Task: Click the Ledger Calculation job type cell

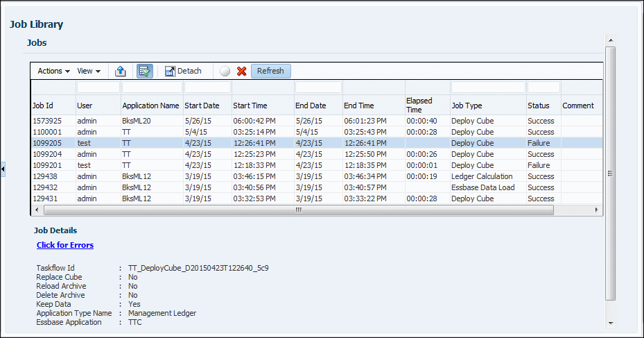Action: (x=488, y=176)
